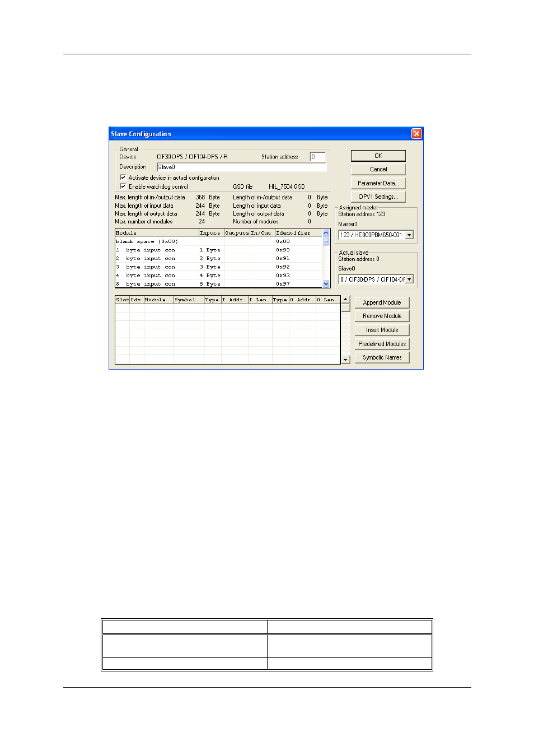Open Parameter Data settings

coord(378,183)
